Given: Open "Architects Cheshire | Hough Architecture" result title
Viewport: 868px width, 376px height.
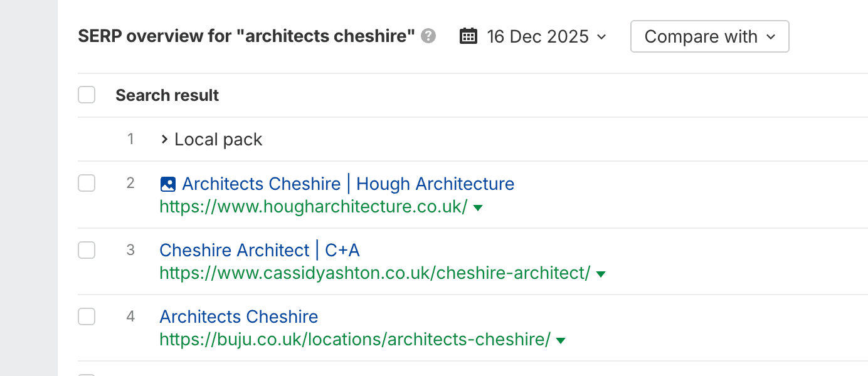Looking at the screenshot, I should [348, 184].
